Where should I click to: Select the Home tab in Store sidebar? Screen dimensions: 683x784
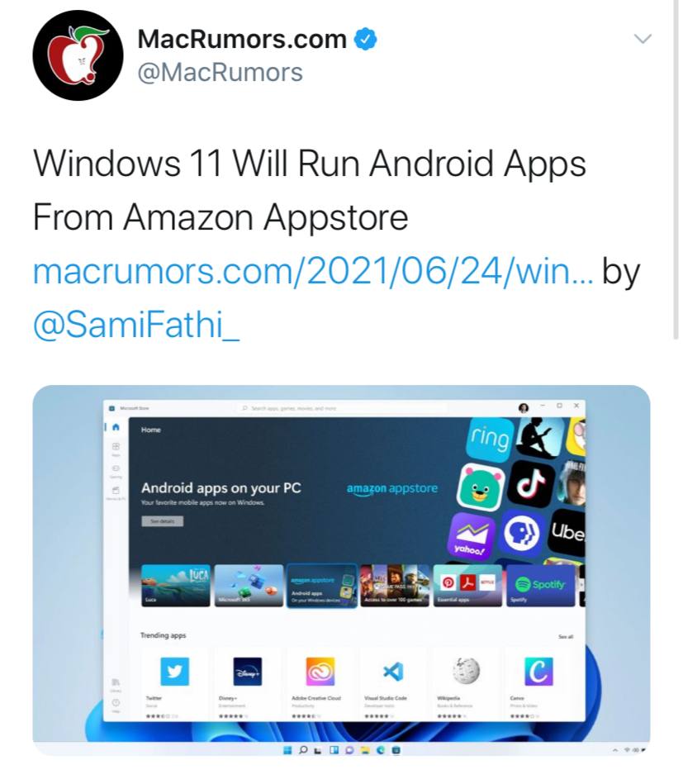click(x=116, y=426)
